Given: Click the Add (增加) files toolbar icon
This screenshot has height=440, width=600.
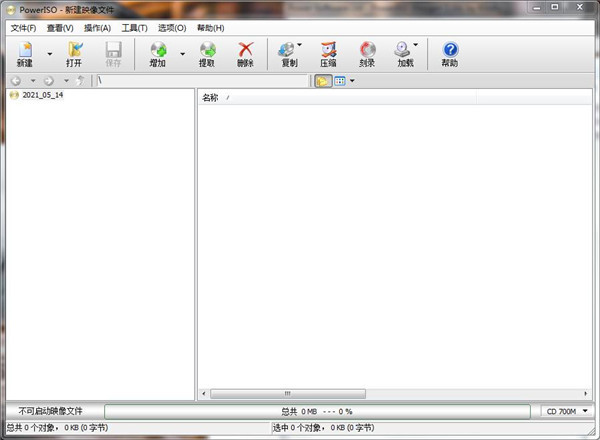Looking at the screenshot, I should [x=158, y=54].
